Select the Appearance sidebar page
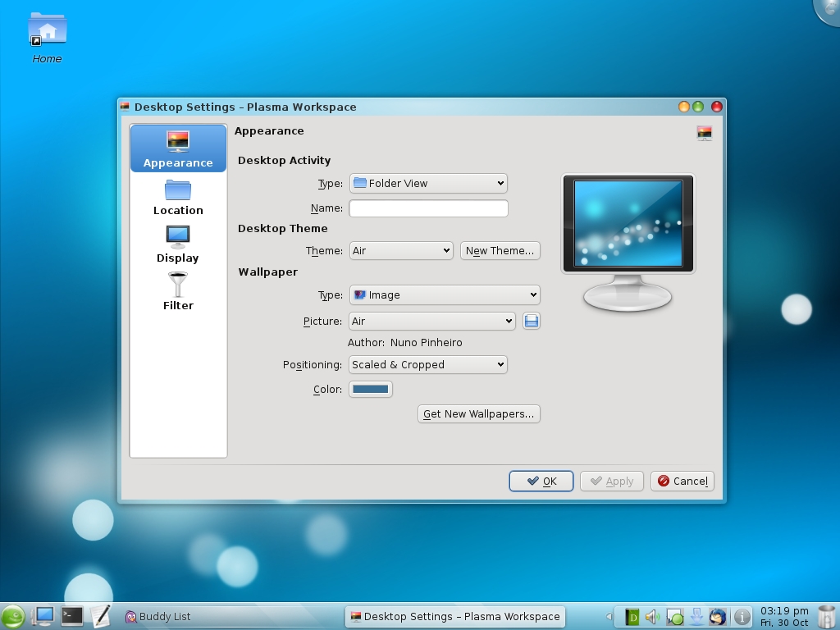840x630 pixels. tap(178, 148)
